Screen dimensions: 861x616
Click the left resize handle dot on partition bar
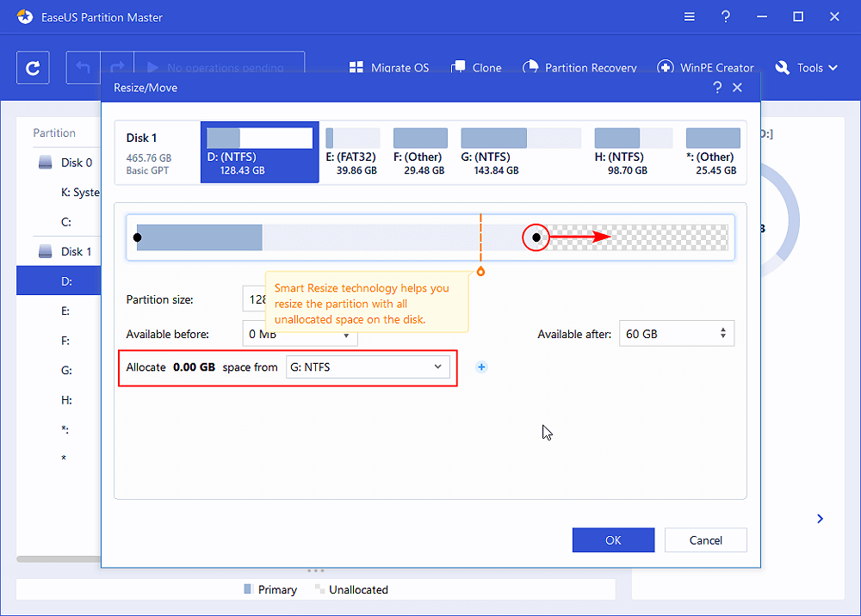coord(137,237)
